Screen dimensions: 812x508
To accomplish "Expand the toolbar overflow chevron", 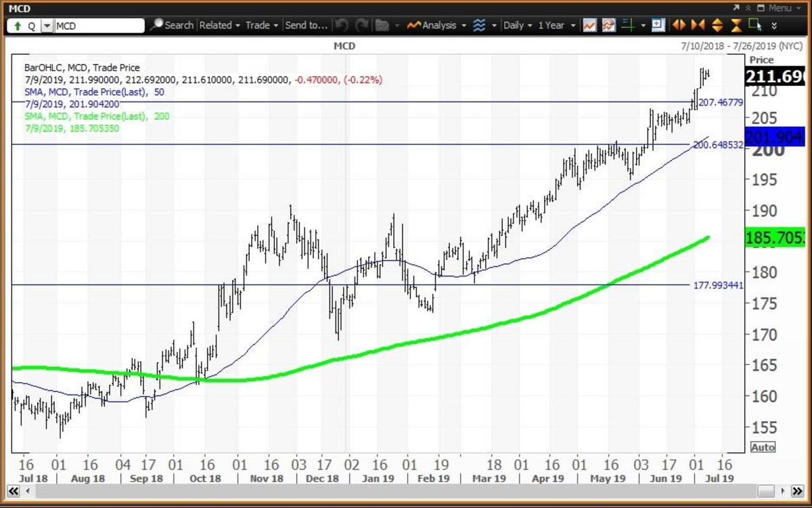I will click(x=774, y=26).
